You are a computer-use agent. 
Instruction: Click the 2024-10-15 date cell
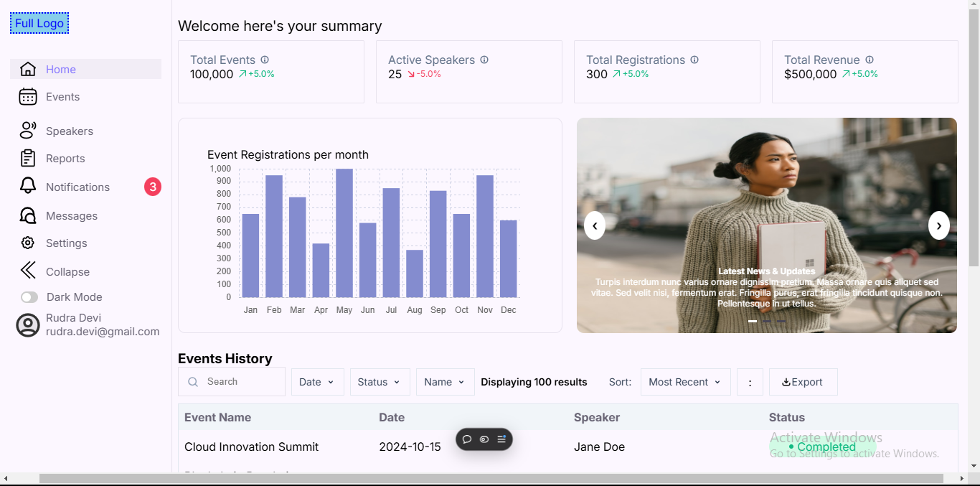click(410, 447)
